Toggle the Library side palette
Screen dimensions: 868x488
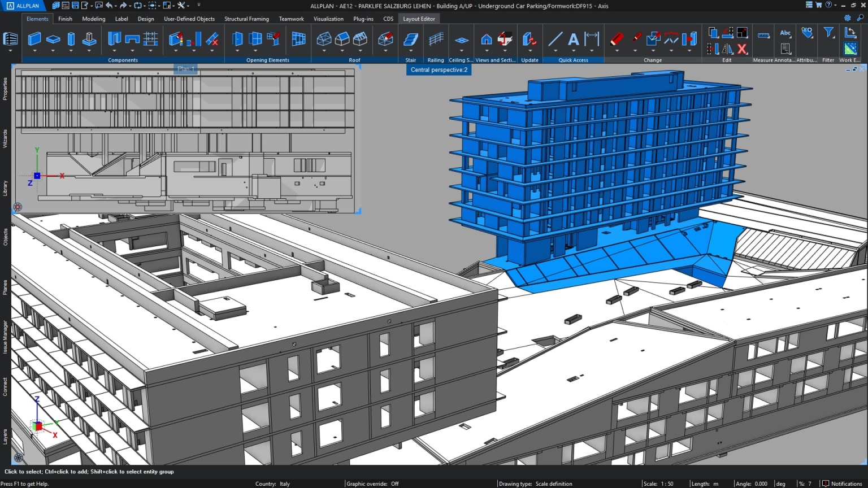pos(5,188)
